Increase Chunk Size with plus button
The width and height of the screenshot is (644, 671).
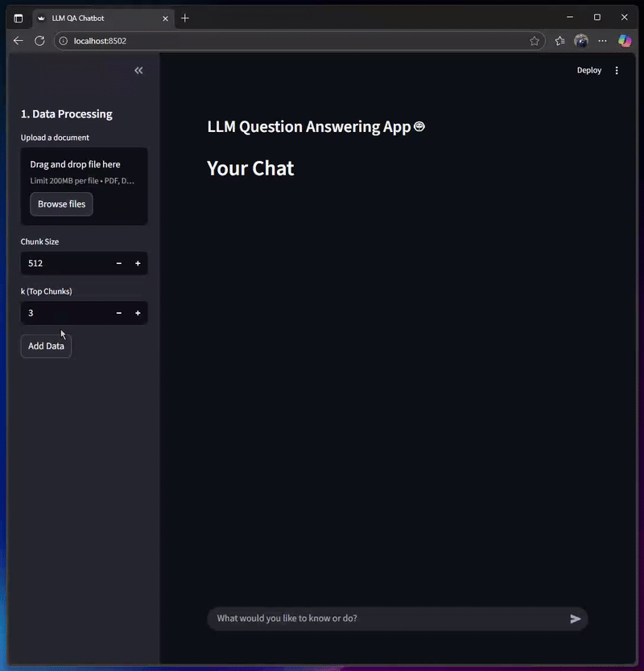138,264
